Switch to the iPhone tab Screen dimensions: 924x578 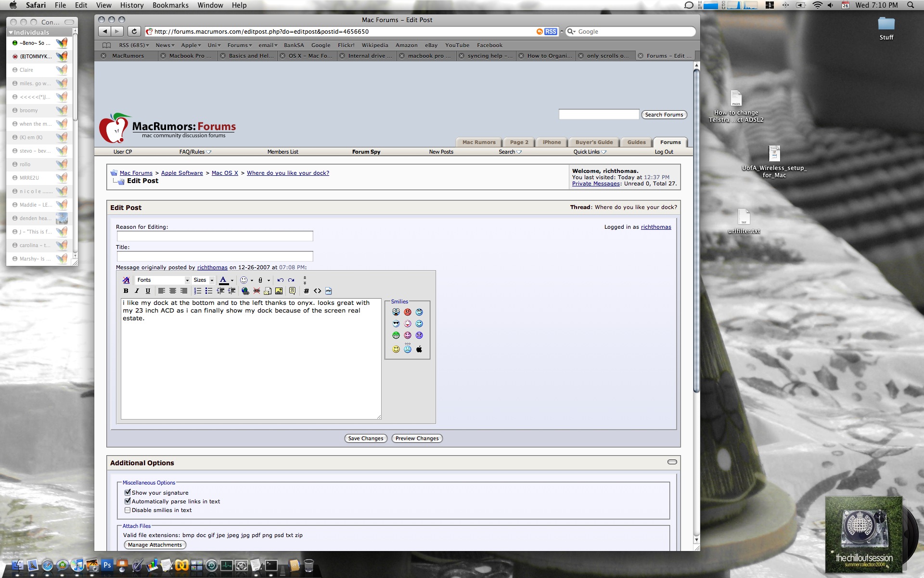tap(551, 142)
